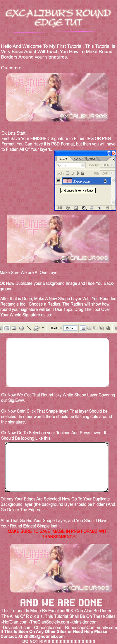
Task: Open the geometry options dropdown arrow
Action: [43, 328]
